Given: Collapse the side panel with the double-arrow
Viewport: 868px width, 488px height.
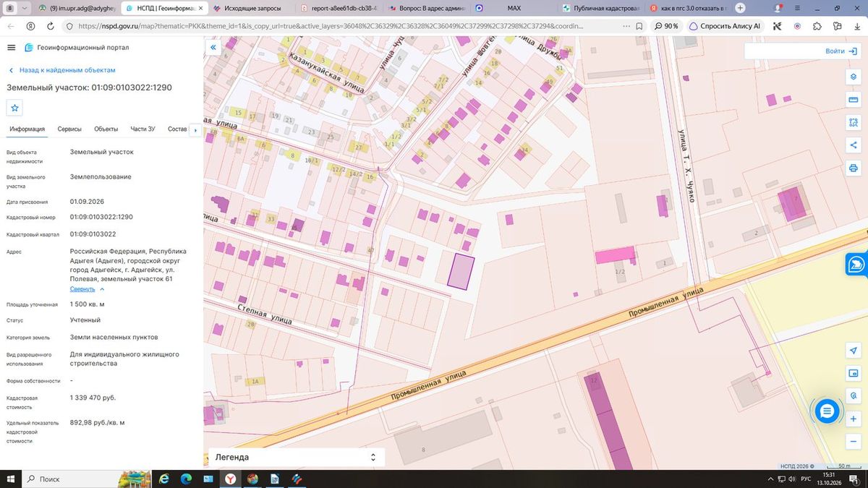Looking at the screenshot, I should [x=213, y=48].
